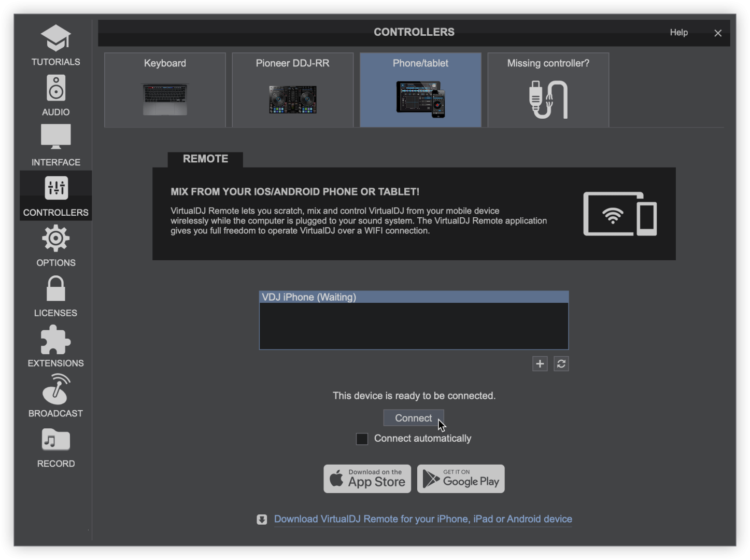Go to Interface settings

(55, 145)
